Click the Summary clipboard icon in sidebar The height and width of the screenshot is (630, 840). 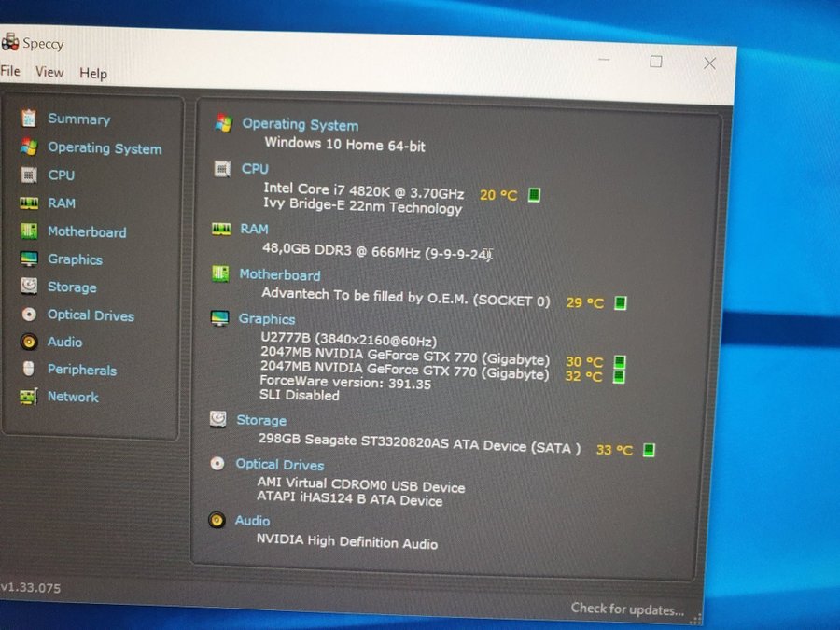(x=29, y=118)
